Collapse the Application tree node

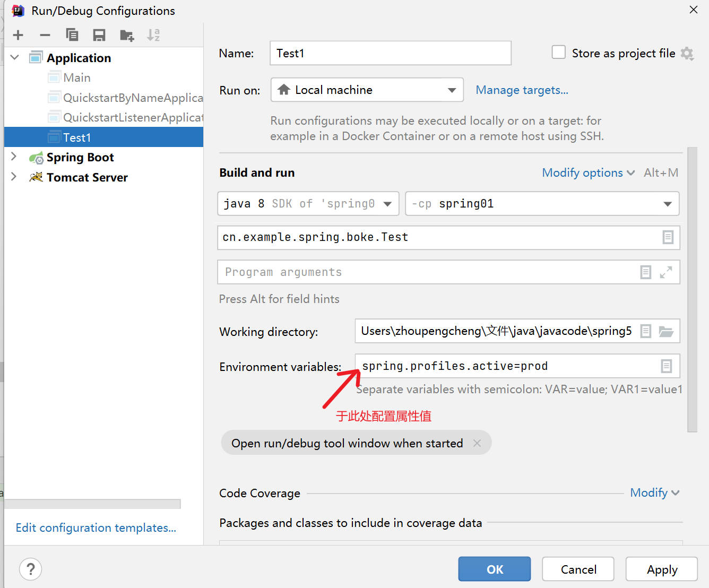click(14, 57)
